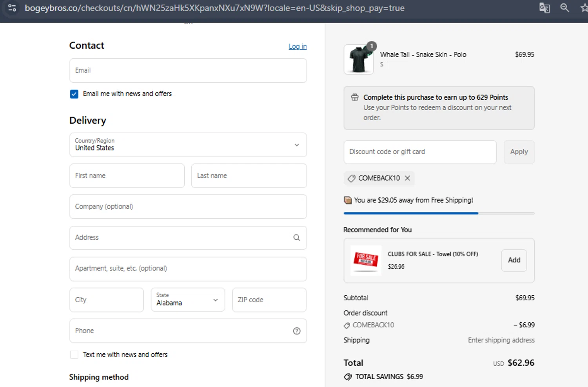Viewport: 588px width, 387px height.
Task: Click the Email input field
Action: click(x=188, y=71)
